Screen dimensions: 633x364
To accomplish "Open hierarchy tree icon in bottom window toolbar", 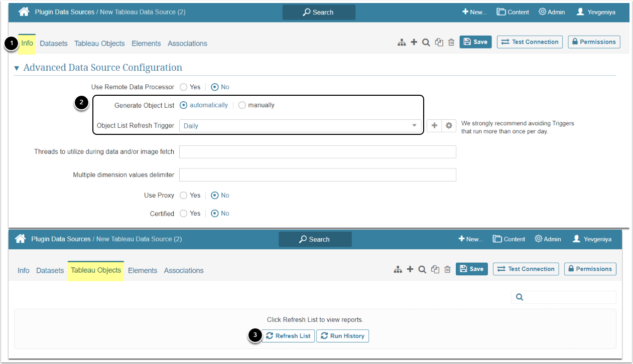I will pos(398,270).
